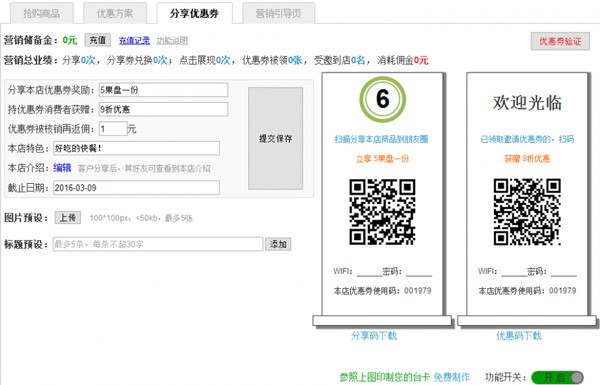Switch to the 抢购商品 tab
Screen dimensions: 600x385
click(42, 13)
